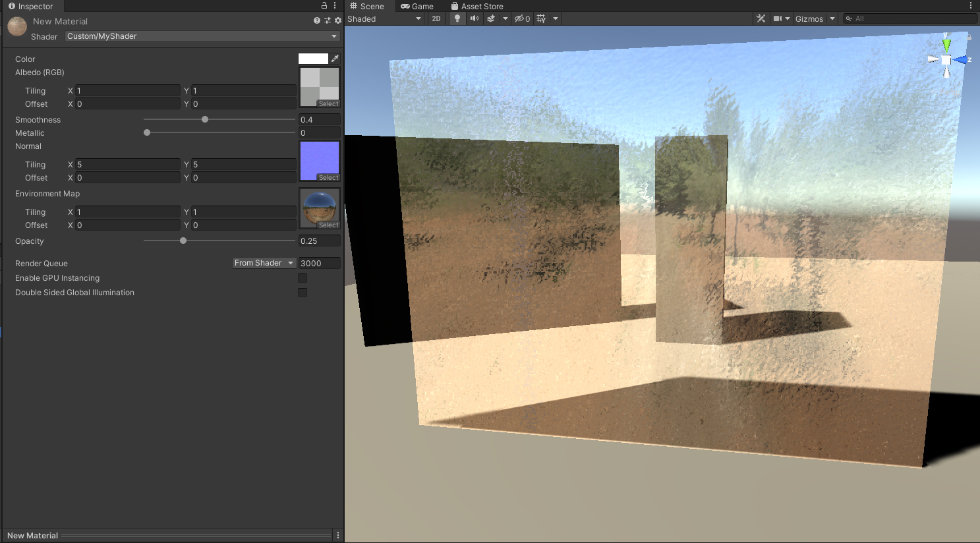The image size is (980, 543).
Task: Open the Scene camera settings
Action: point(778,18)
